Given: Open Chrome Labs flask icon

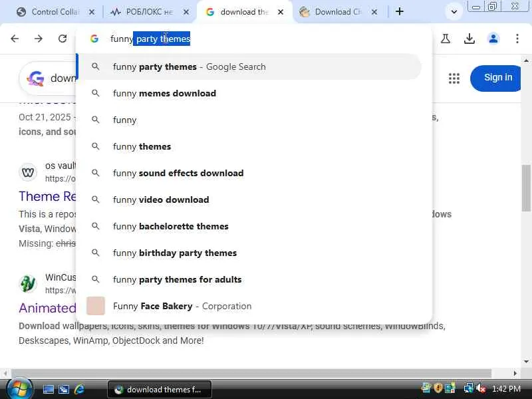Looking at the screenshot, I should (x=446, y=39).
